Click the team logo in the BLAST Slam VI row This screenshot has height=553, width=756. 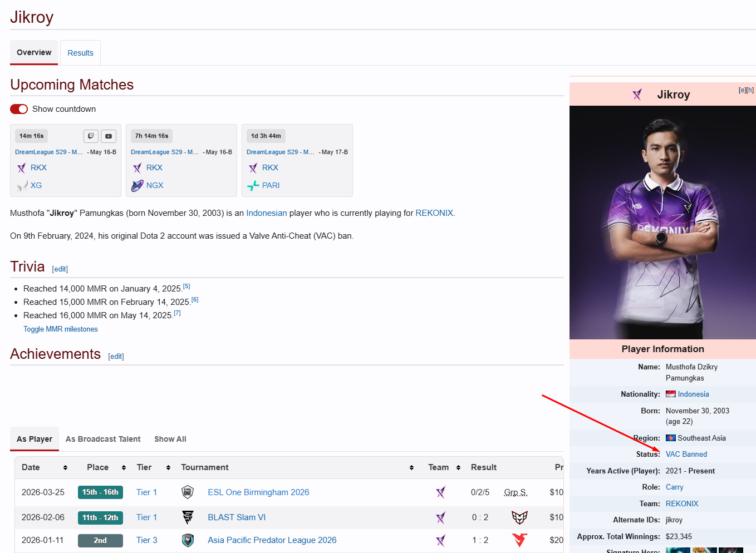(441, 517)
